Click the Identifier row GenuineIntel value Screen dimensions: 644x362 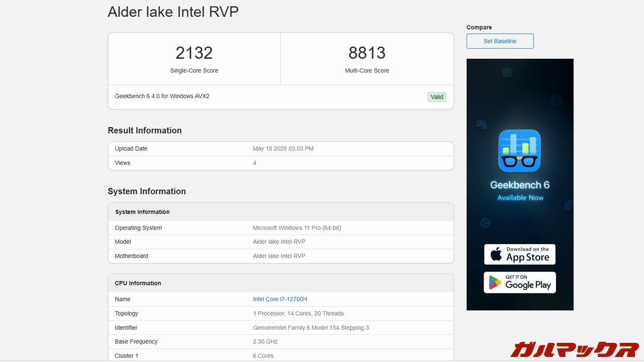(310, 328)
